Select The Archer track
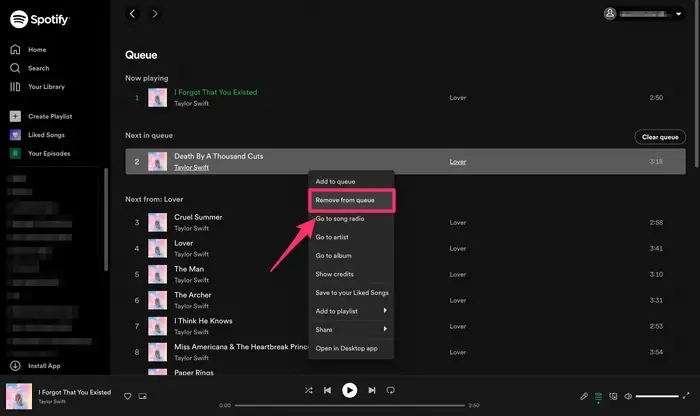700x416 pixels. click(x=405, y=300)
